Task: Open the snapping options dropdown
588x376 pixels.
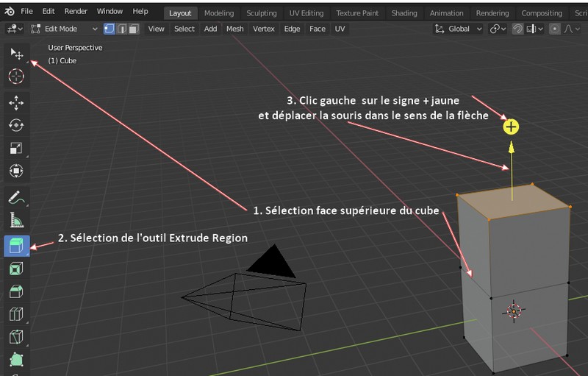Action: coord(535,29)
